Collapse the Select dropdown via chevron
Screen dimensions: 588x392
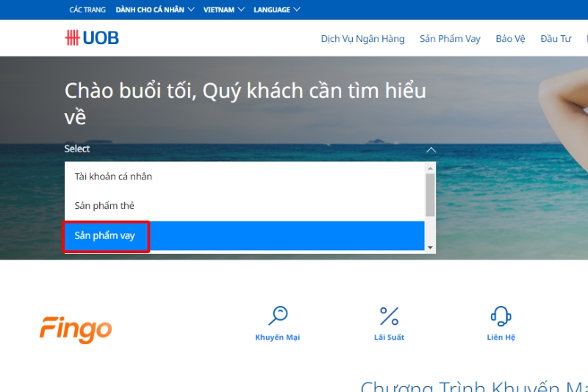tap(431, 150)
